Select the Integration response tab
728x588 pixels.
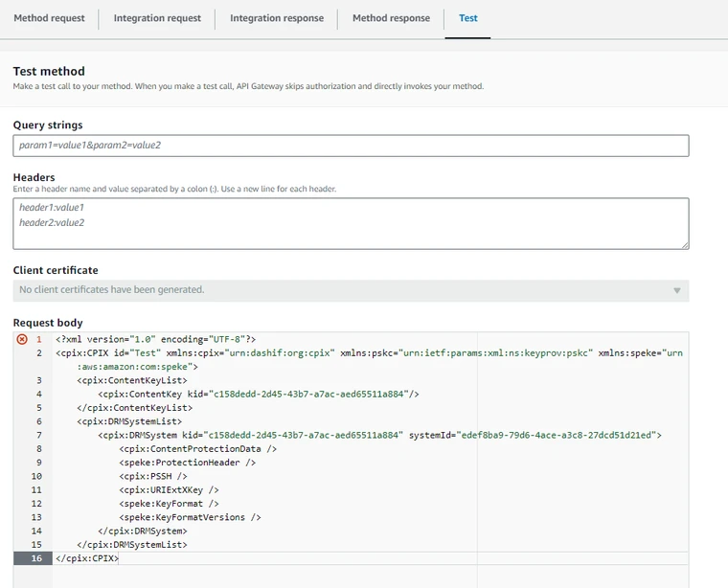(x=277, y=18)
